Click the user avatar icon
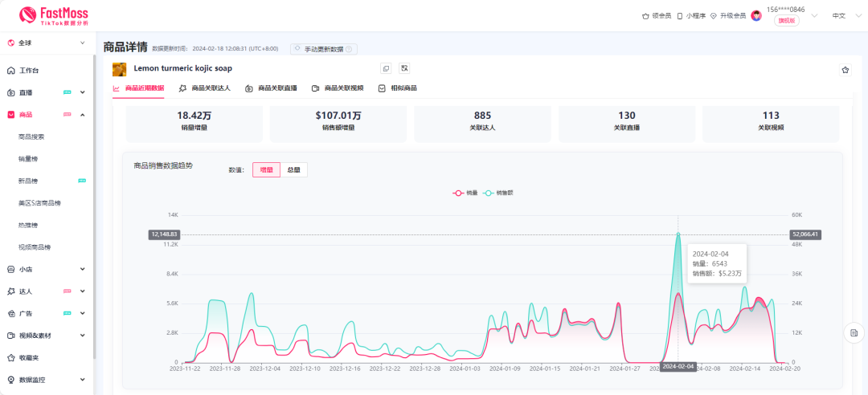The image size is (868, 395). (756, 15)
